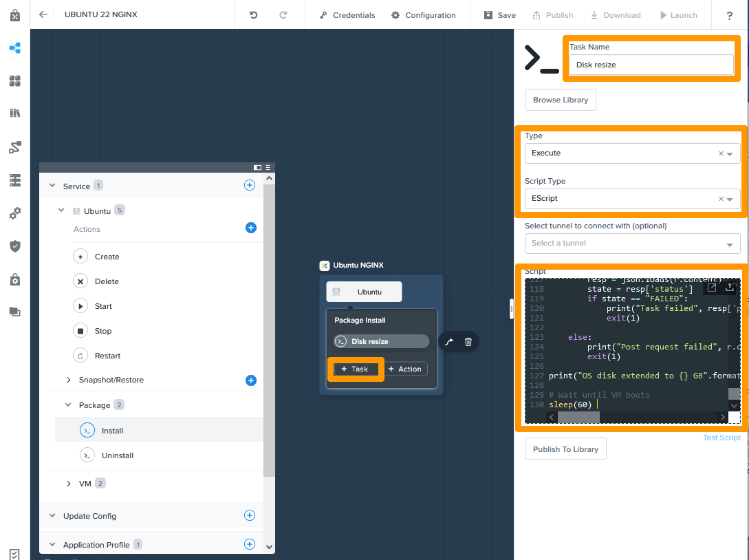Click the Browse Library button

click(560, 100)
